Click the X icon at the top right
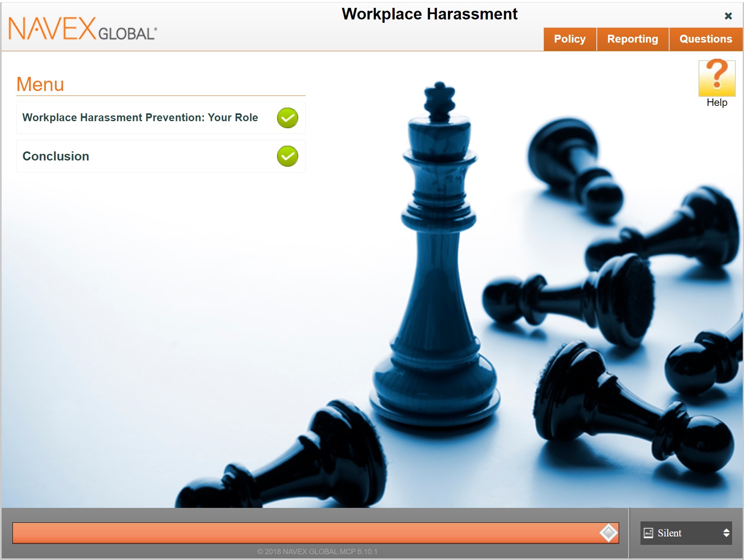The width and height of the screenshot is (744, 560). point(728,16)
